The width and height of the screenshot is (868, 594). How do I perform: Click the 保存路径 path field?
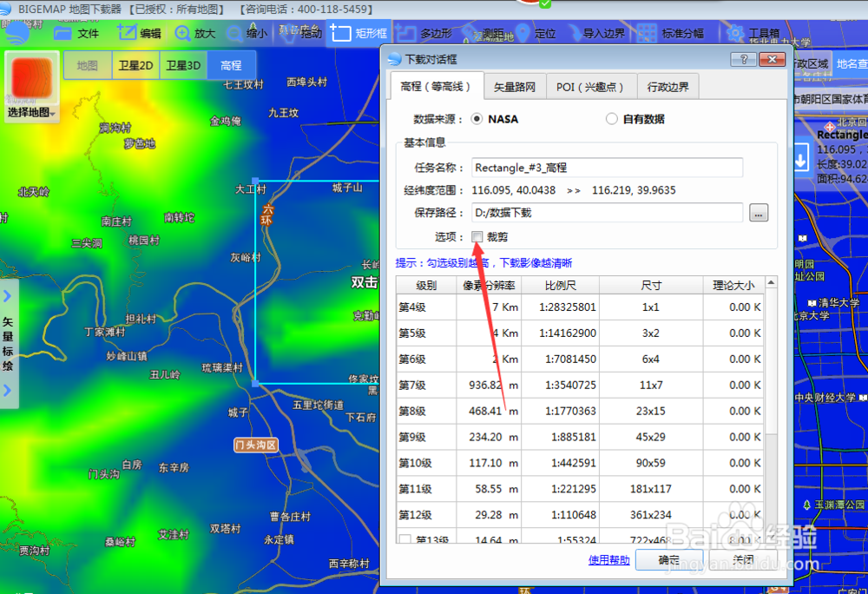(x=607, y=213)
